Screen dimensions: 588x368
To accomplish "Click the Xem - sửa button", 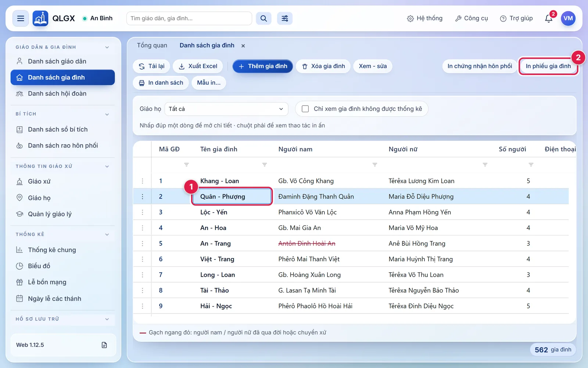I will [x=373, y=66].
